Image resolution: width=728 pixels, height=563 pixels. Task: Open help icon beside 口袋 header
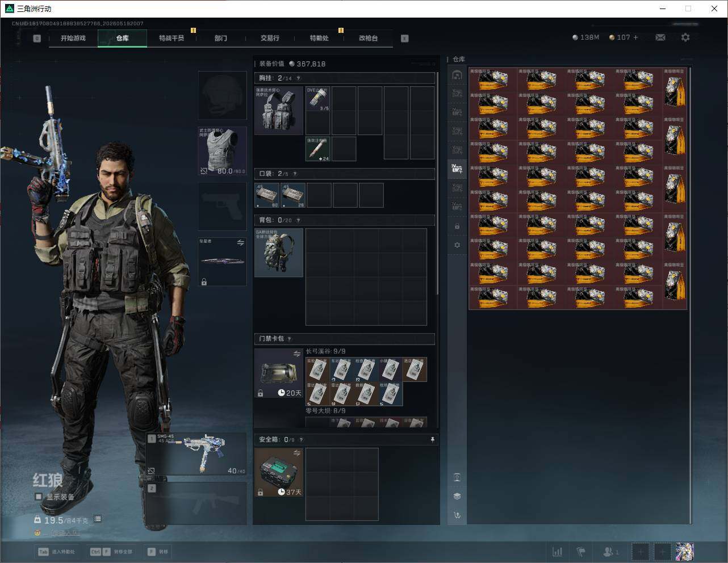295,174
